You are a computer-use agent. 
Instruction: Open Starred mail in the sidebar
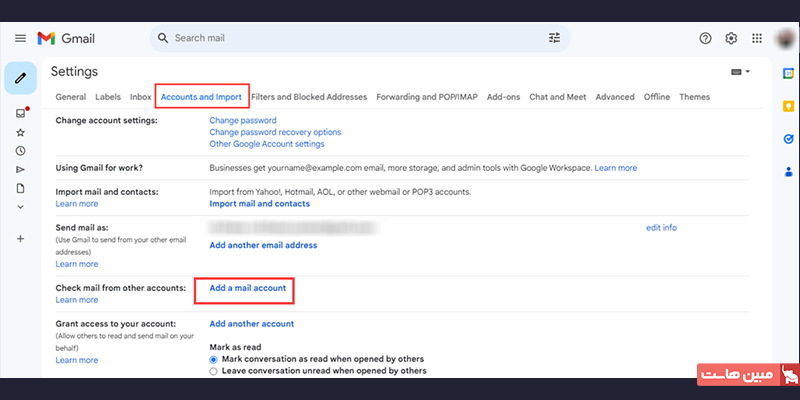[x=20, y=133]
